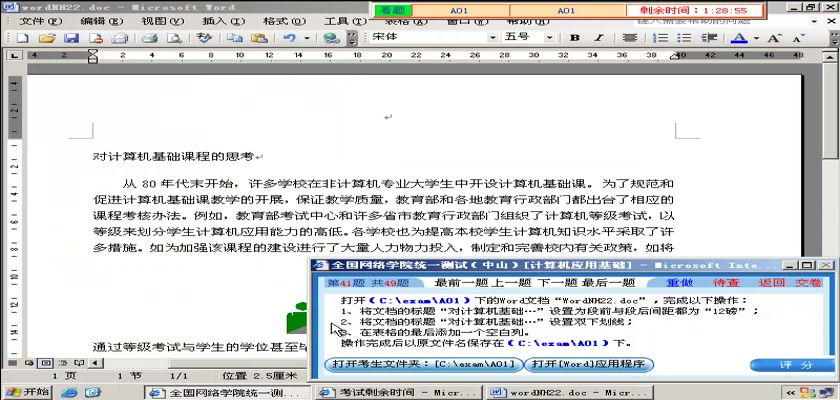Open the 格式 menu

pos(284,21)
